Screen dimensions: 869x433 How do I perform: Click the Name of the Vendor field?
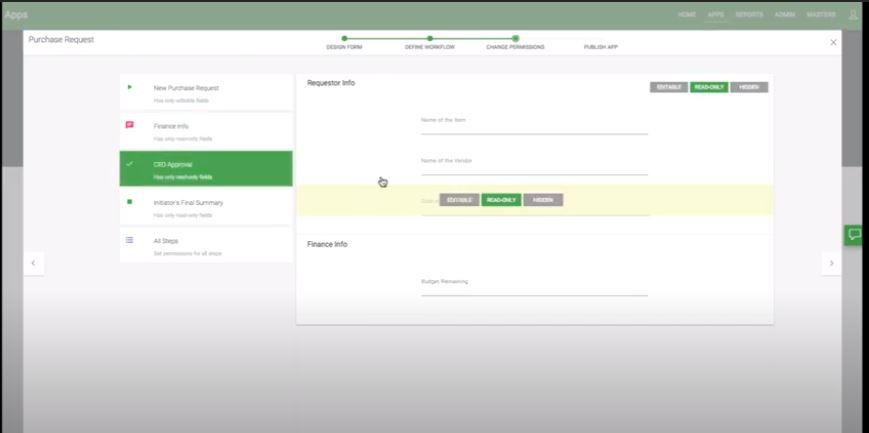point(534,164)
